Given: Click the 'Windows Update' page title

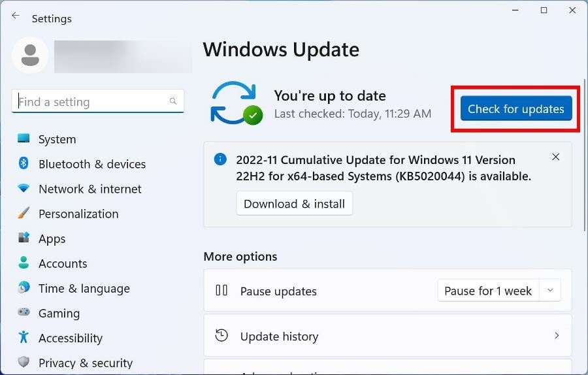Looking at the screenshot, I should 281,50.
